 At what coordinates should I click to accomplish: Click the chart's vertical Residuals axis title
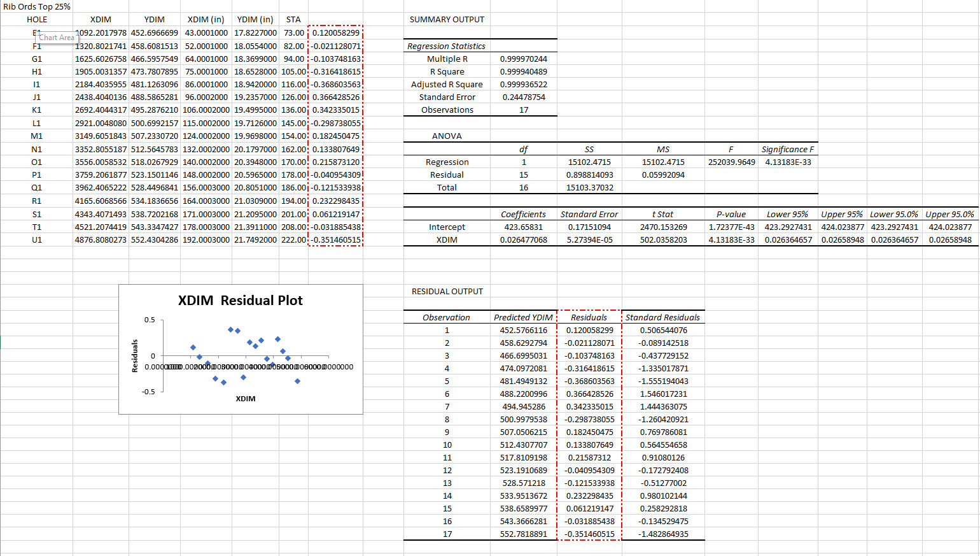pyautogui.click(x=135, y=355)
